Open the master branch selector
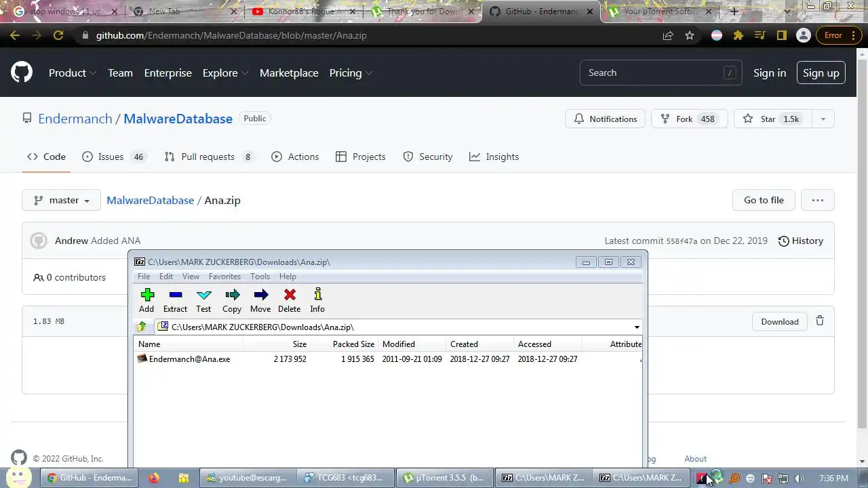Image resolution: width=868 pixels, height=488 pixels. pyautogui.click(x=62, y=200)
